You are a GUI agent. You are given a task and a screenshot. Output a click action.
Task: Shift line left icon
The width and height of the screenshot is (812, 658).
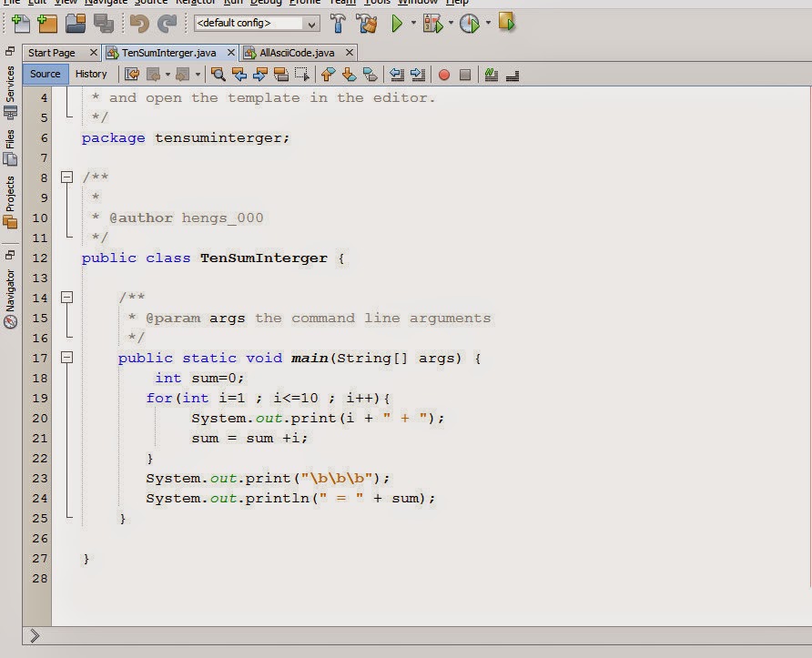(x=397, y=75)
